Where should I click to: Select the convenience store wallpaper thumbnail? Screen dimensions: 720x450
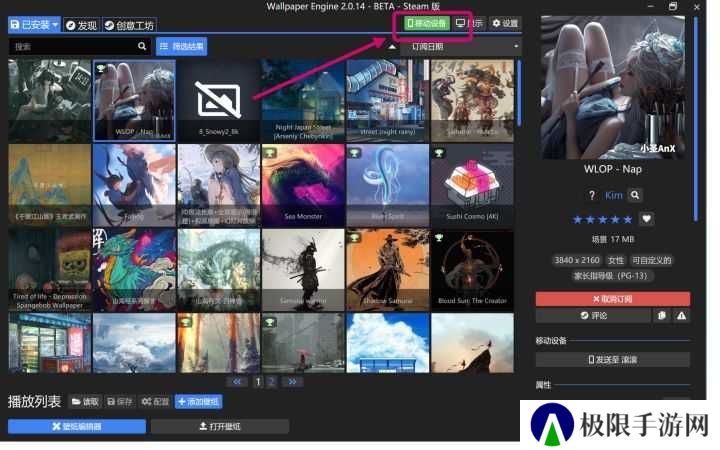[50, 343]
